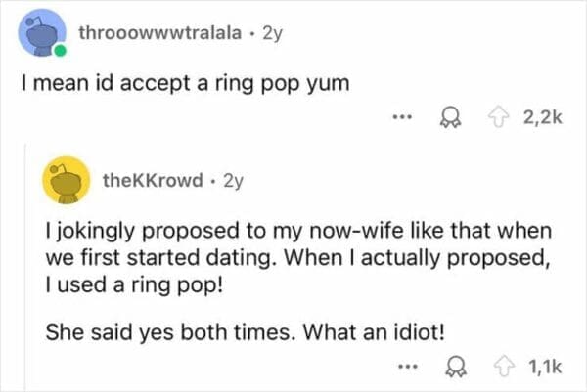Select the "I mean id accept a ring pop yum" text
587x392 pixels.
(x=185, y=83)
